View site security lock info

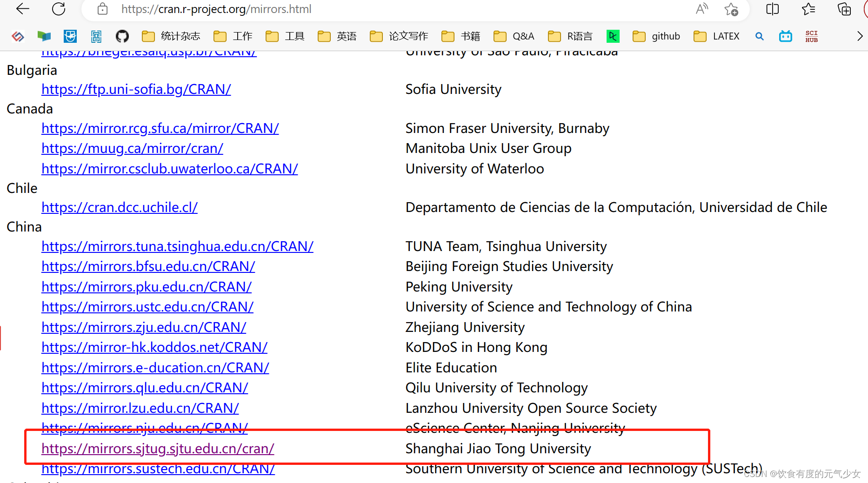click(x=103, y=9)
